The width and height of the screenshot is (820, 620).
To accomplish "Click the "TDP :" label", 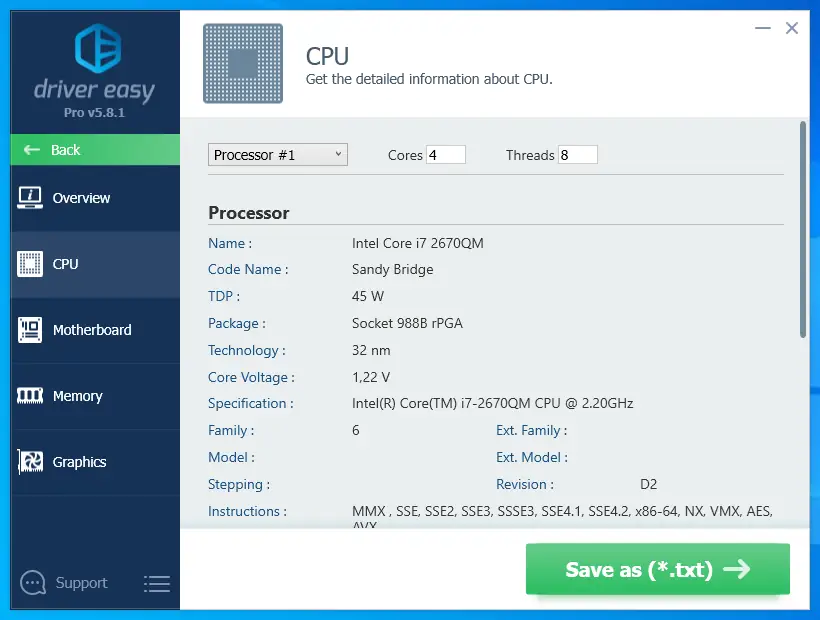I will point(224,296).
